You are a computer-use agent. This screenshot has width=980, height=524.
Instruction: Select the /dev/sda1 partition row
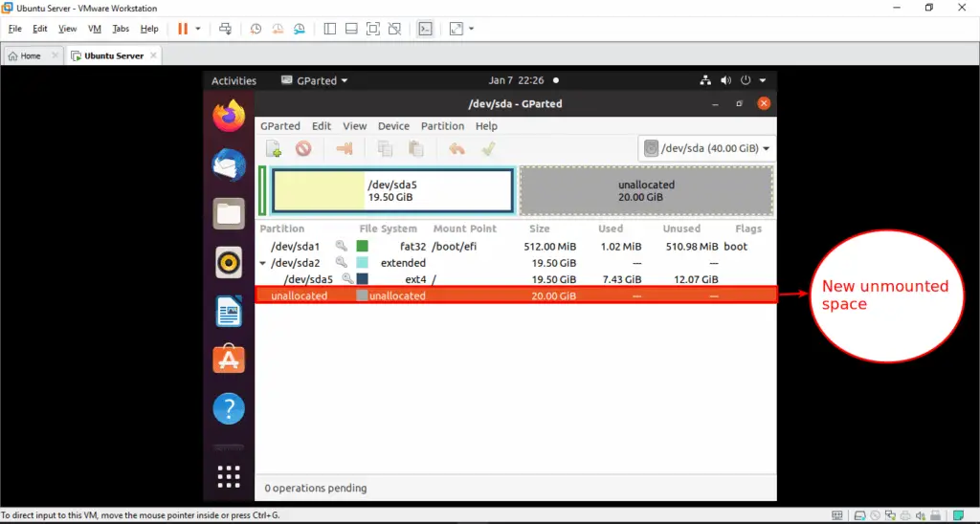point(516,246)
